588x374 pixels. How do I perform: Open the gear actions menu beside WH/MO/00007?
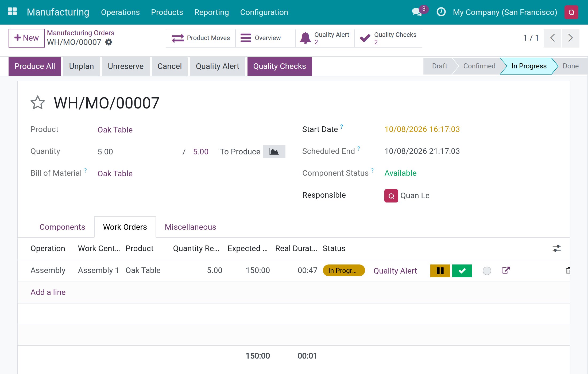pyautogui.click(x=109, y=42)
